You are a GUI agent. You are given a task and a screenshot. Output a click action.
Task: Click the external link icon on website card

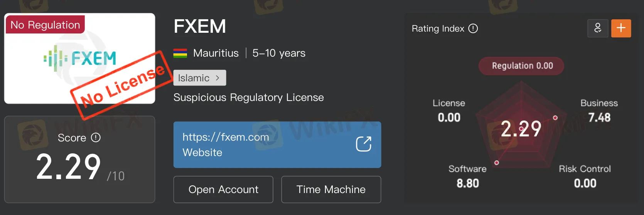(363, 144)
